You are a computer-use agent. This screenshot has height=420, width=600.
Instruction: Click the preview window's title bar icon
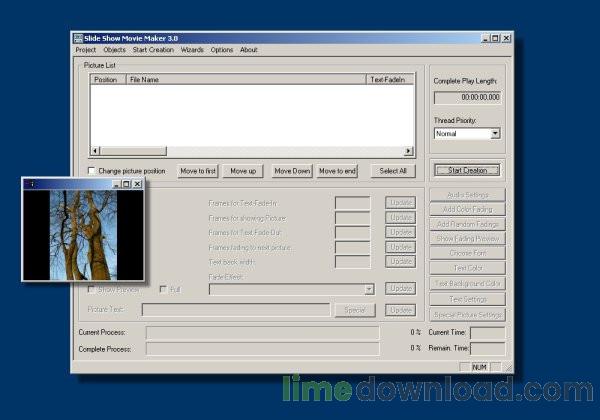click(30, 184)
